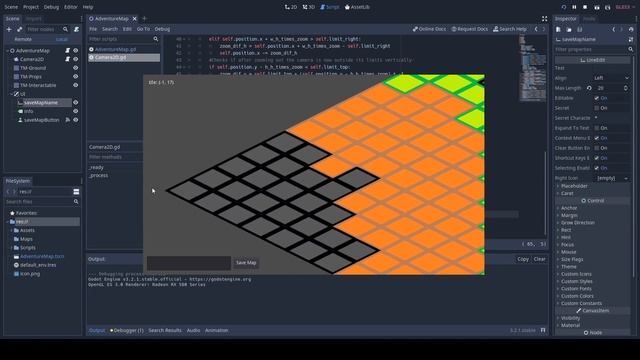
Task: Click Save Map button in game window
Action: (x=246, y=263)
